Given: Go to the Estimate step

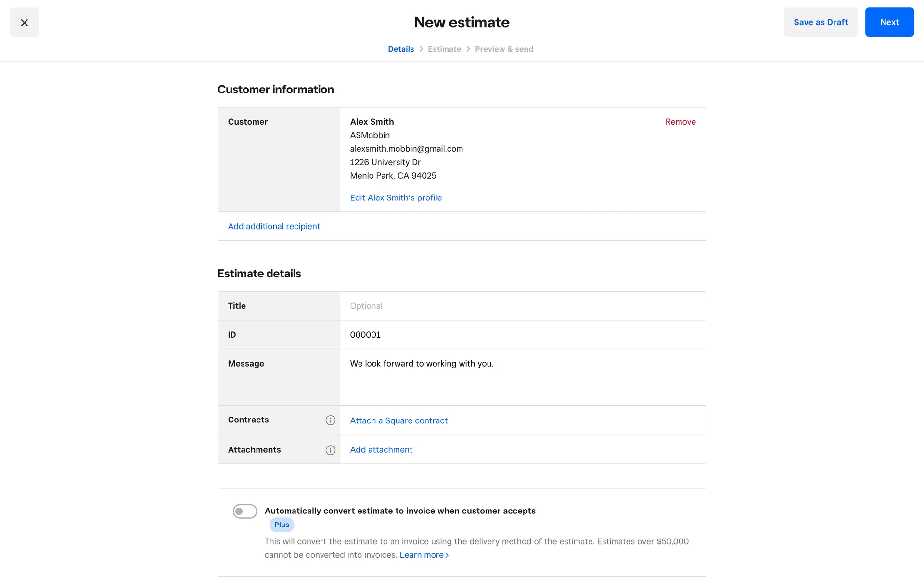Looking at the screenshot, I should pyautogui.click(x=444, y=49).
